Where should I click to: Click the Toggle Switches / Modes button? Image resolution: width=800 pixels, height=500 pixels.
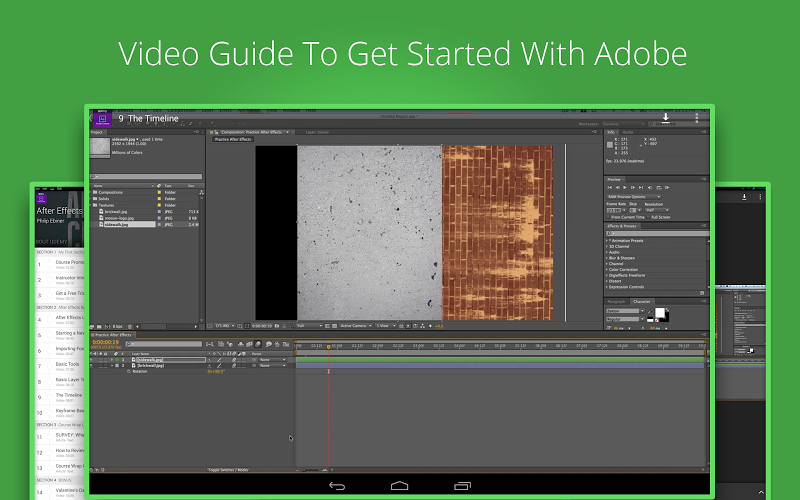click(x=227, y=469)
